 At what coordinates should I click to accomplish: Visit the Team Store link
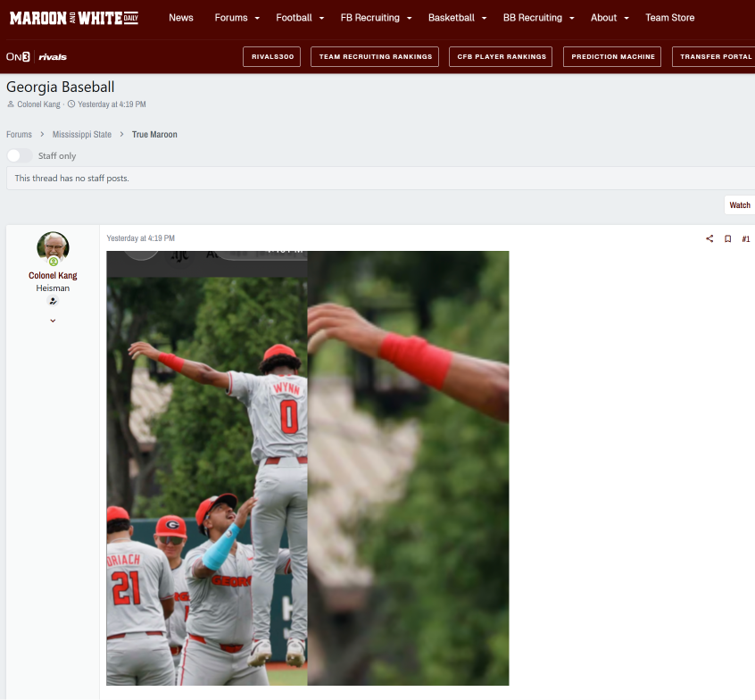click(670, 18)
